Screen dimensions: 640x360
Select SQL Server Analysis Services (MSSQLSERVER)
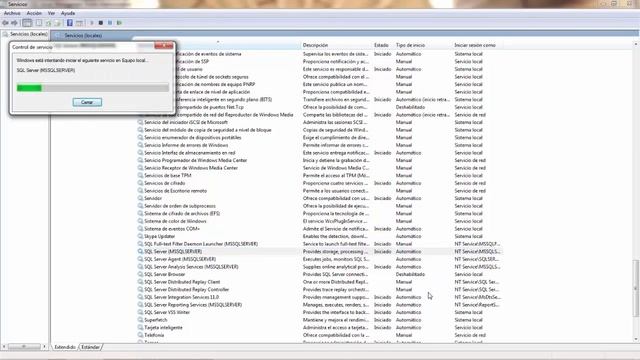click(x=191, y=267)
